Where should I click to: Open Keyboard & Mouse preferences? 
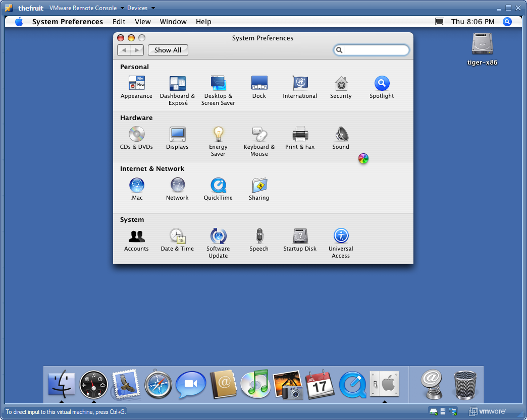[x=259, y=141]
